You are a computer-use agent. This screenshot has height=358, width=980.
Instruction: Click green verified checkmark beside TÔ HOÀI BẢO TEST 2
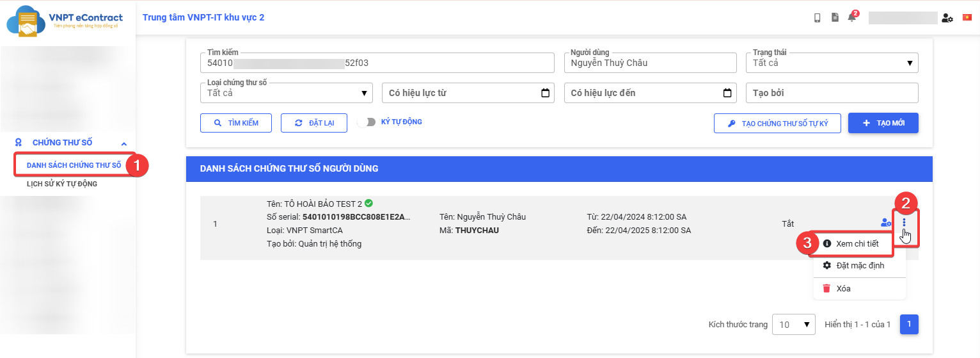pos(368,204)
